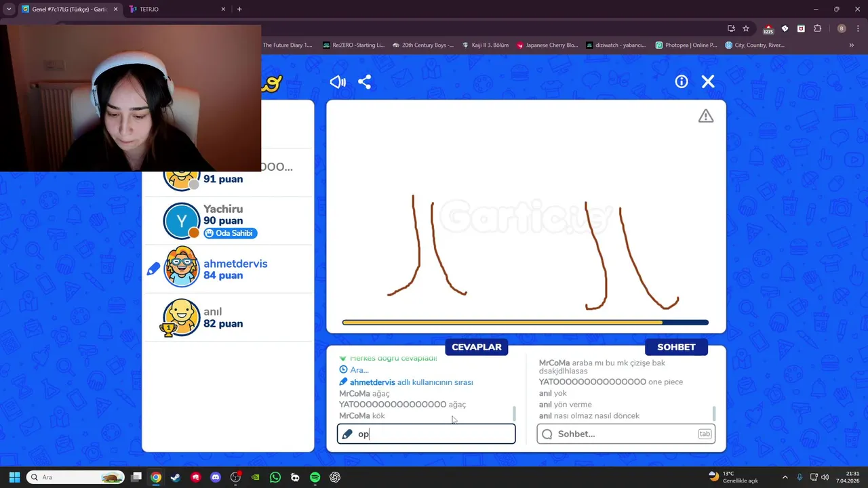Click the '82 puan' score text

pos(223,323)
